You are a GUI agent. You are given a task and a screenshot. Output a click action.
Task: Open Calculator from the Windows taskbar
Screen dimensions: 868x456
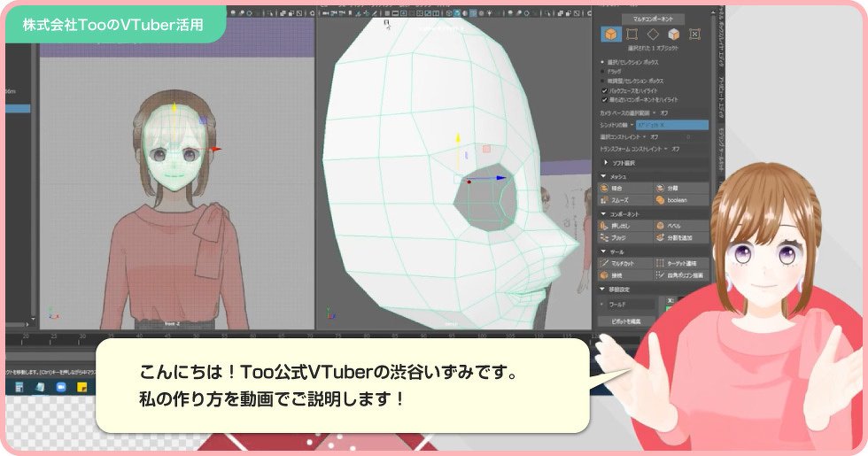(19, 387)
